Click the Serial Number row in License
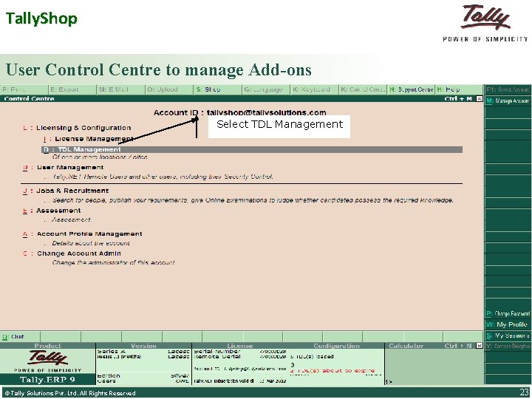 (240, 352)
